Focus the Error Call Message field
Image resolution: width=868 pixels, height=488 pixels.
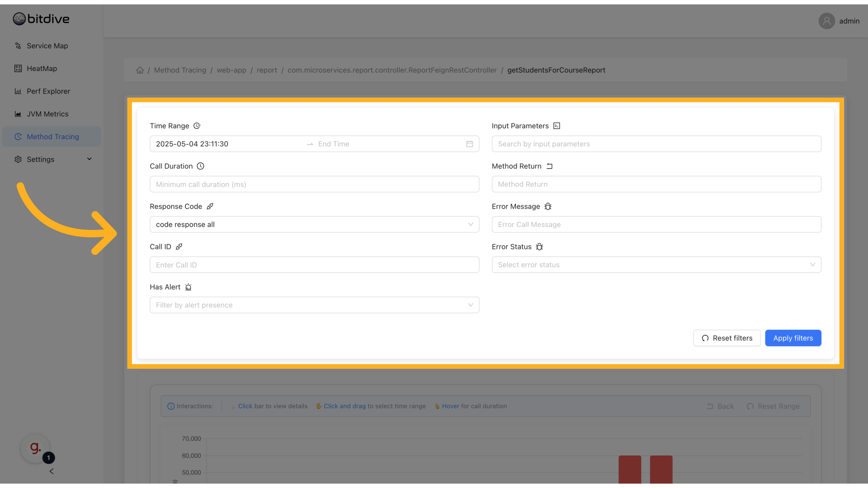[x=656, y=225]
